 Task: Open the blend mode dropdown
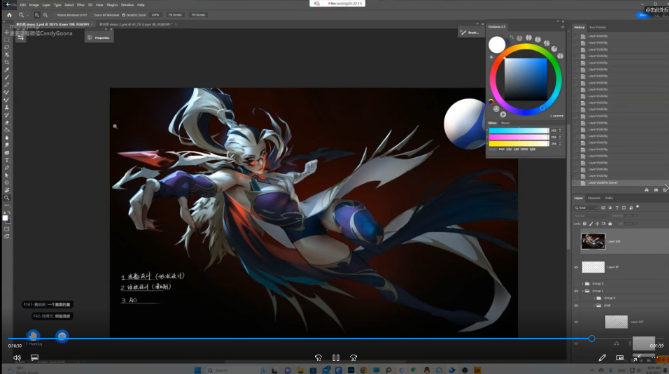(592, 216)
